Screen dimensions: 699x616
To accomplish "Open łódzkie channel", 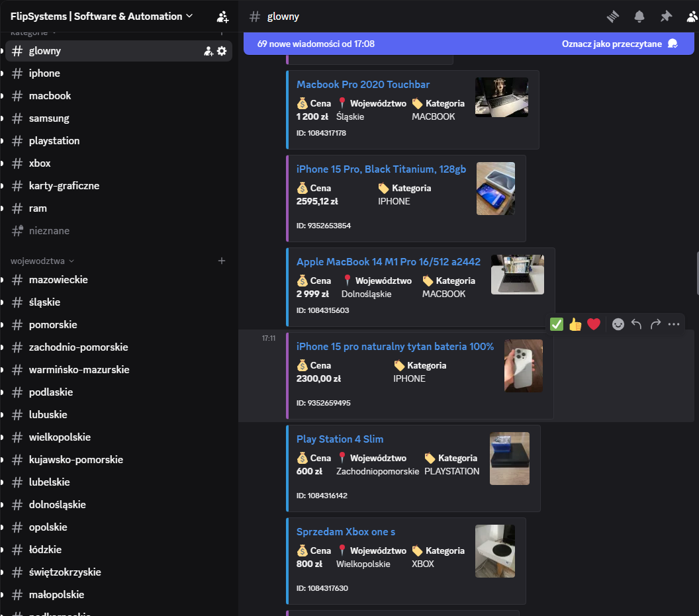I will pyautogui.click(x=118, y=550).
